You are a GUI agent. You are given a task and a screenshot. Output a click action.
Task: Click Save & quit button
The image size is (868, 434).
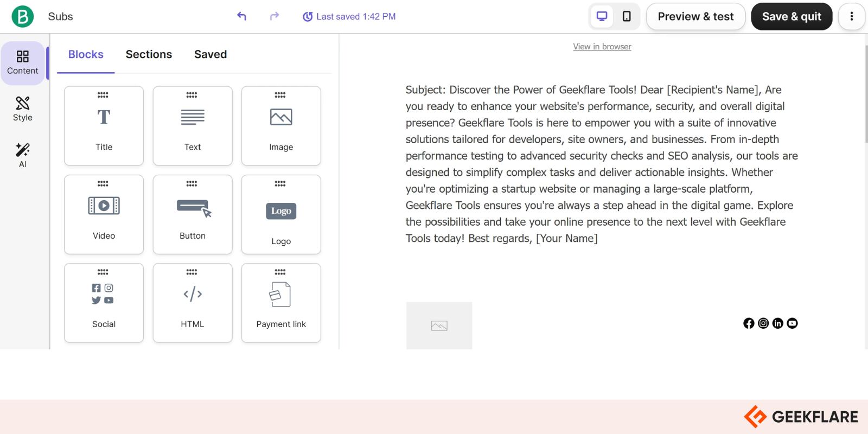(792, 16)
